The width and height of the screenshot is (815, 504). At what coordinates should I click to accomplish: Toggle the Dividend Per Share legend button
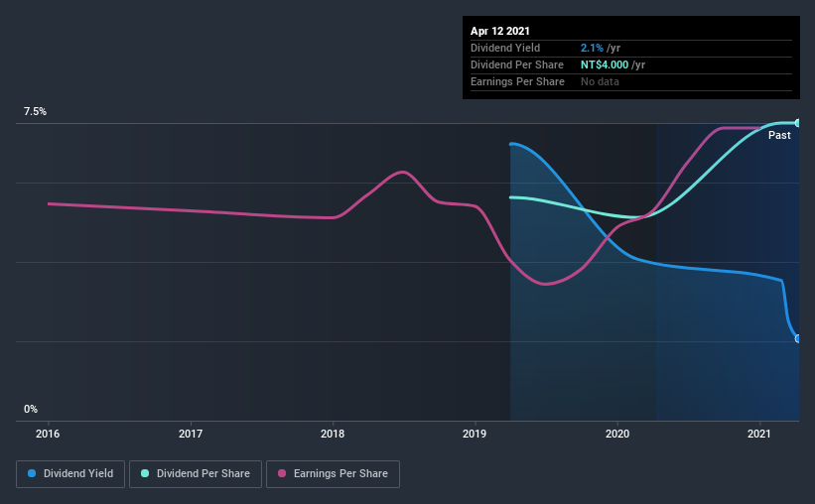(196, 474)
